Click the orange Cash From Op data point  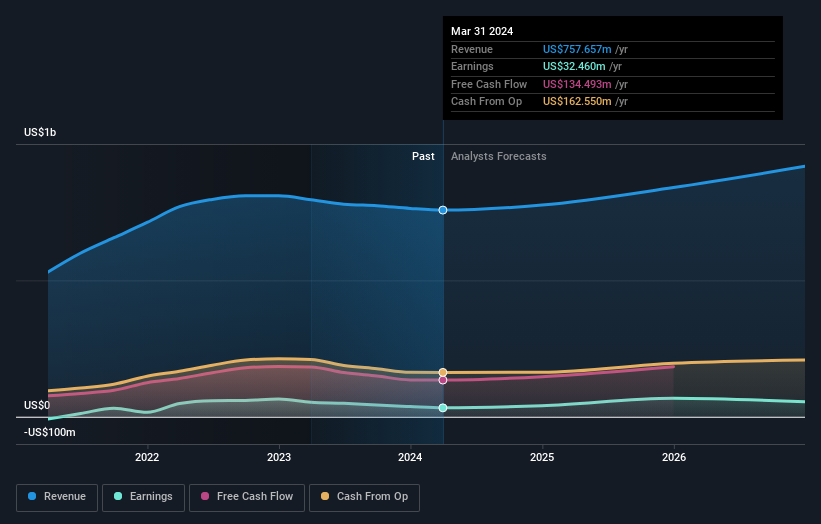443,373
